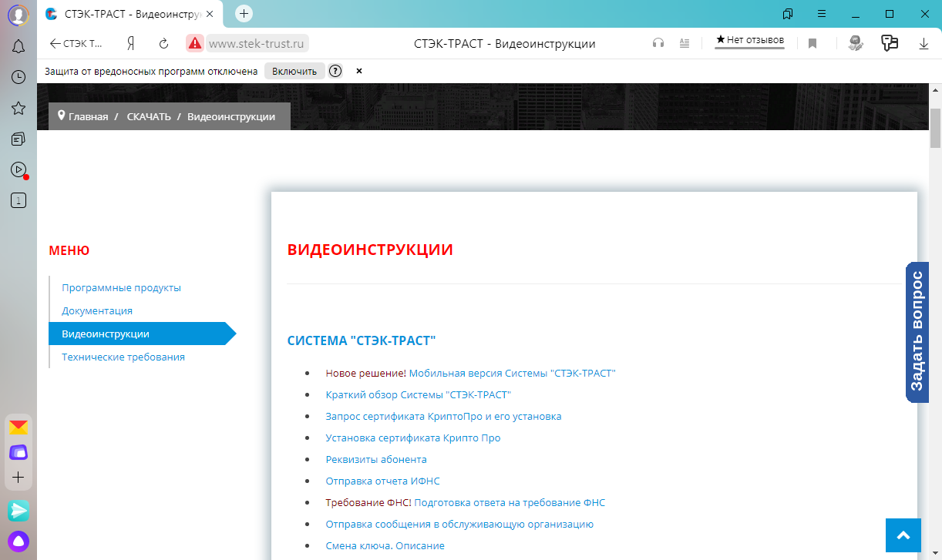Open Мобильная версия Системы "СТЭК-ТРАСТ" link
The height and width of the screenshot is (560, 942).
click(513, 373)
